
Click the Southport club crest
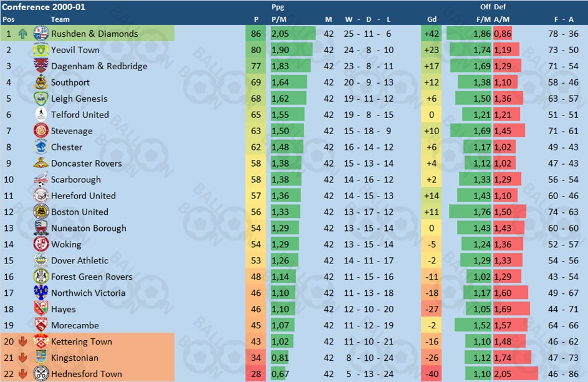point(41,82)
